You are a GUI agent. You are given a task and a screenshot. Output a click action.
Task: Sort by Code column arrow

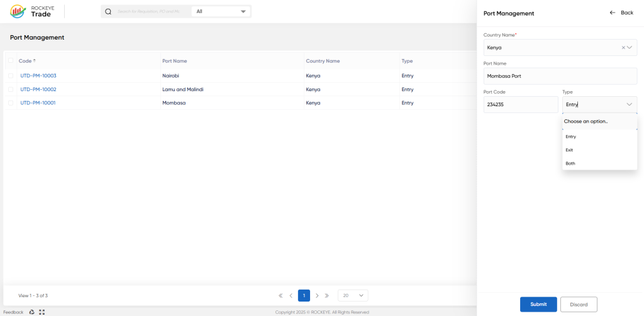35,61
